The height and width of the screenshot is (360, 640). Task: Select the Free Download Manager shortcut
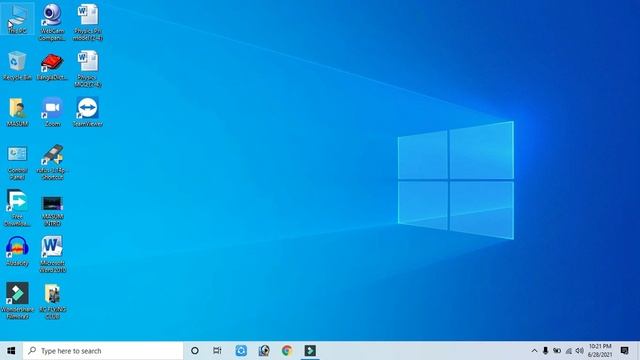tap(17, 208)
